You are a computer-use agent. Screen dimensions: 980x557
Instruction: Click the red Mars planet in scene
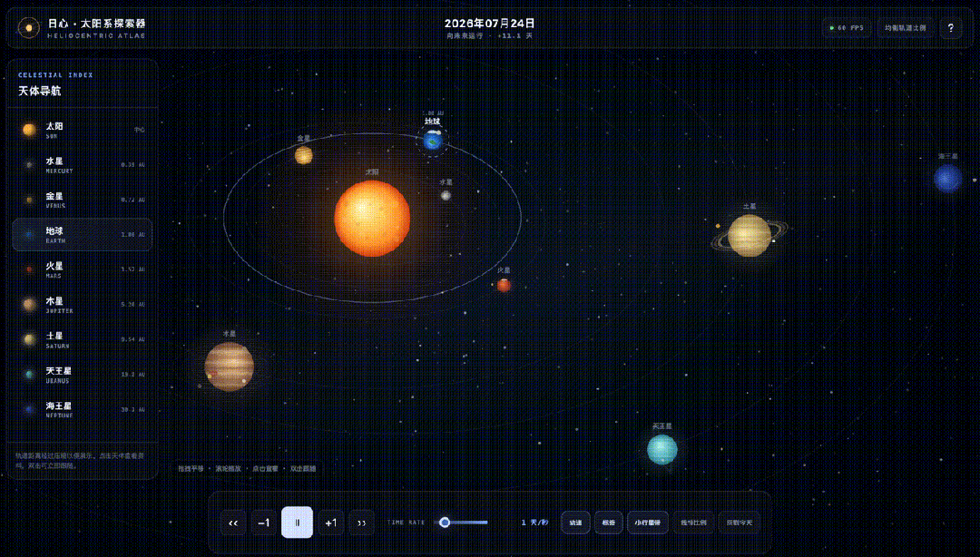point(504,285)
